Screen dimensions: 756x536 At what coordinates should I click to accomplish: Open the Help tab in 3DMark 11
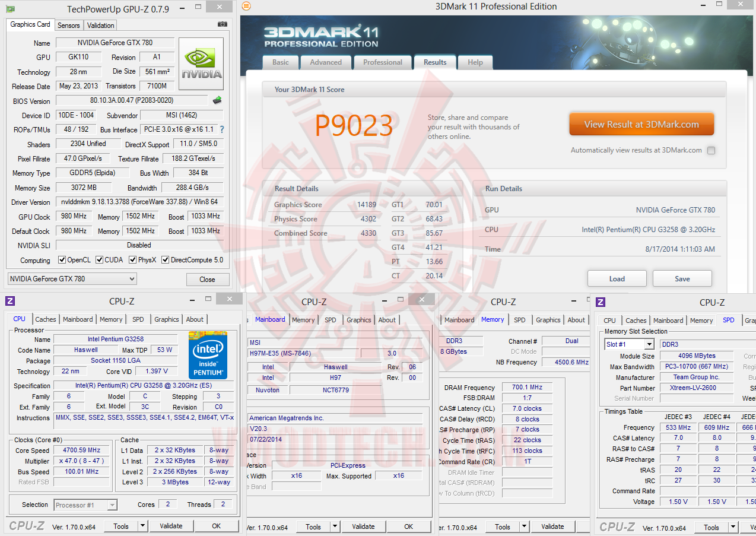pos(475,62)
